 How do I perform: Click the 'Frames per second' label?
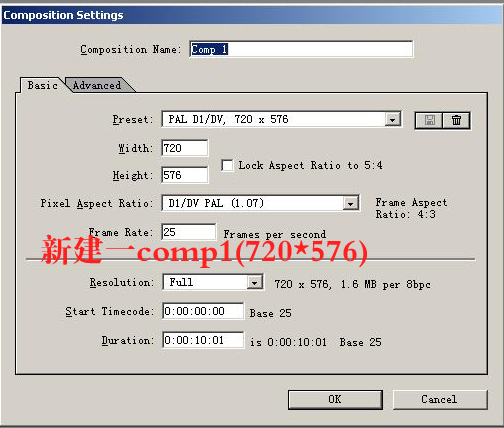(x=275, y=234)
